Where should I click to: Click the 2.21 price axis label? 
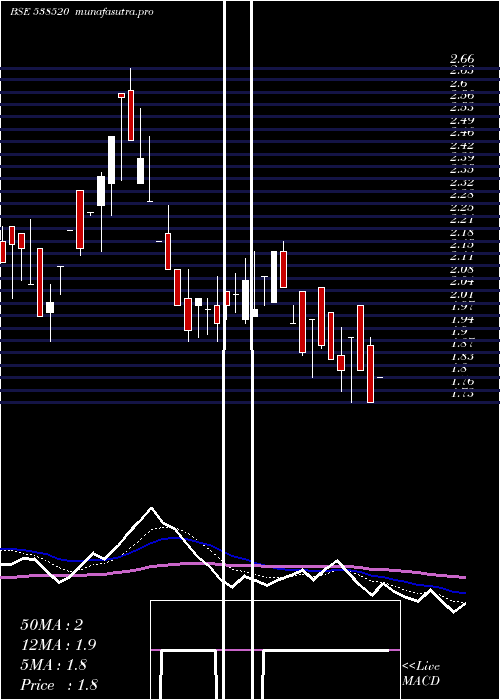pyautogui.click(x=462, y=220)
